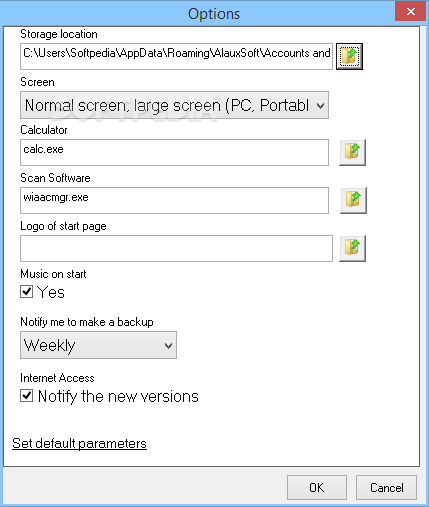Click the Yes label under Music on start
This screenshot has width=429, height=507.
(51, 292)
